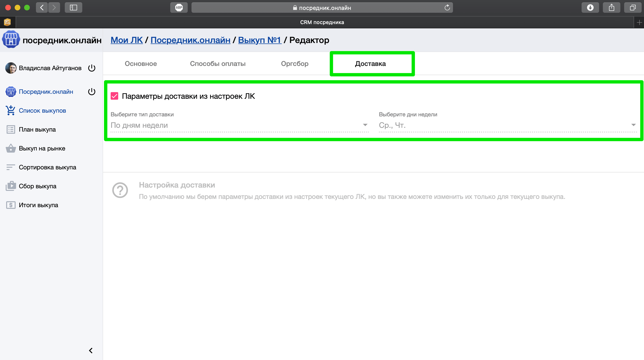Image resolution: width=644 pixels, height=360 pixels.
Task: Open Итоги выкупа in the sidebar
Action: [38, 205]
